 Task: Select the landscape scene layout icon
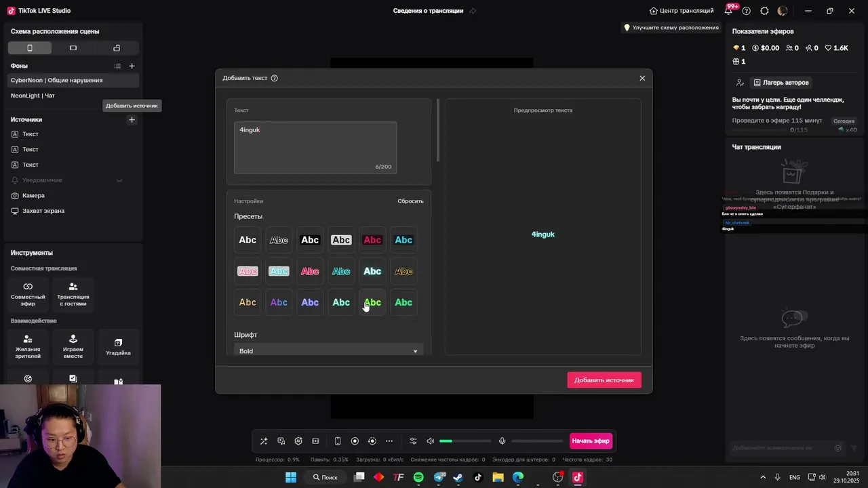[x=73, y=48]
